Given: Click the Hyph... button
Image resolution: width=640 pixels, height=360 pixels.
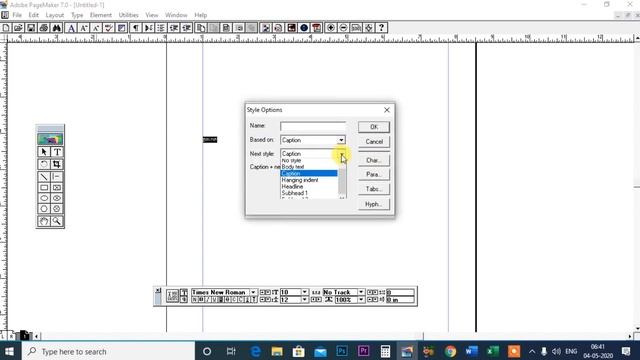Looking at the screenshot, I should pyautogui.click(x=374, y=204).
